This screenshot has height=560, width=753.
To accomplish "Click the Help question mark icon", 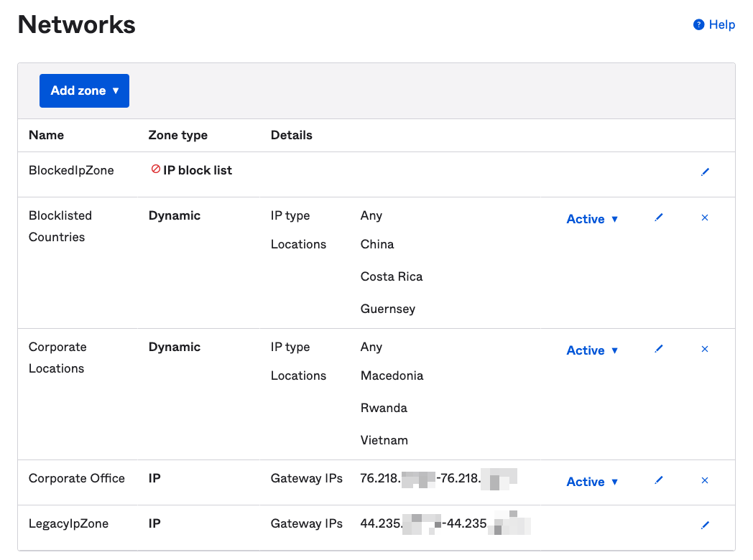I will [x=698, y=24].
